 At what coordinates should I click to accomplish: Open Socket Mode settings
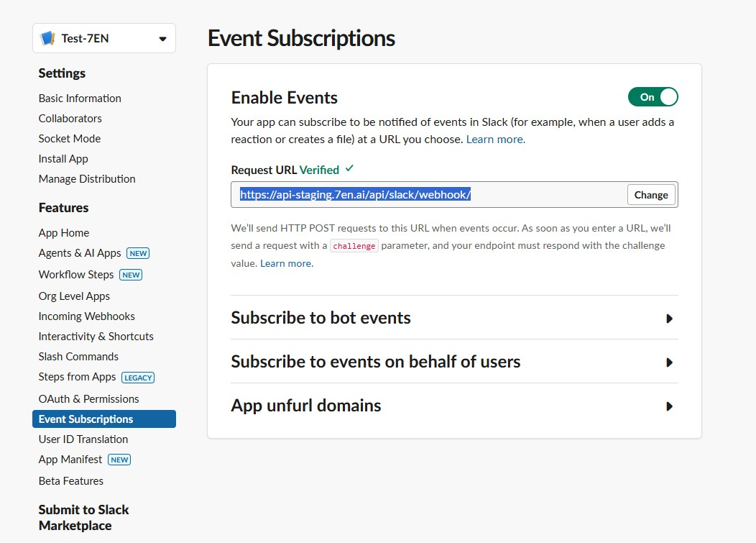click(70, 139)
